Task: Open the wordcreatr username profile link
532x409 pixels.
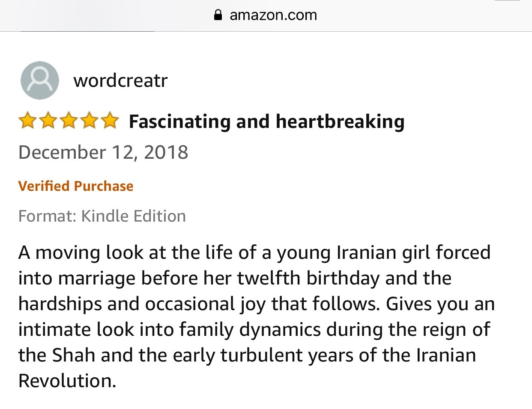Action: point(120,80)
